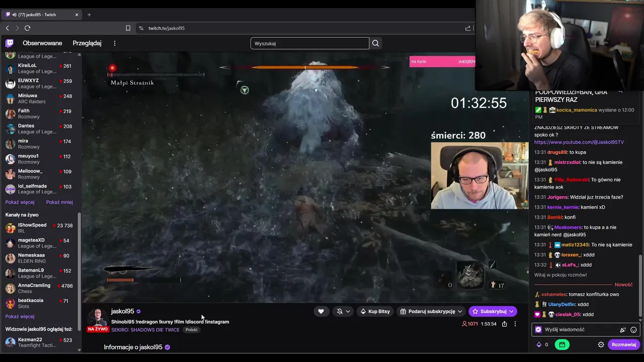Open the Bits balance diamond icon
644x362 pixels.
tap(539, 344)
